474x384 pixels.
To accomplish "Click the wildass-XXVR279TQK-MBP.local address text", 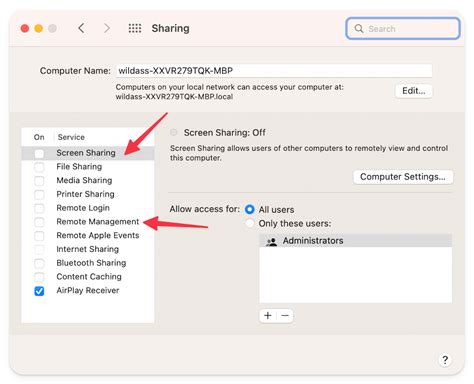I will (x=174, y=97).
